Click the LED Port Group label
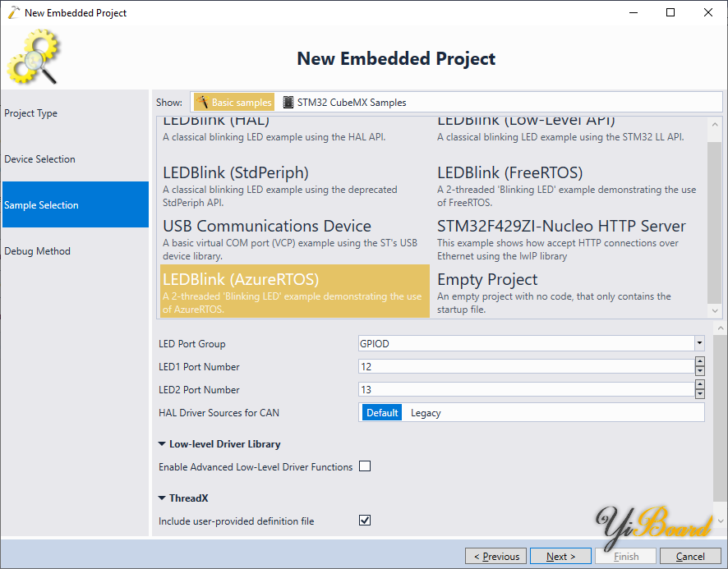 pyautogui.click(x=191, y=344)
